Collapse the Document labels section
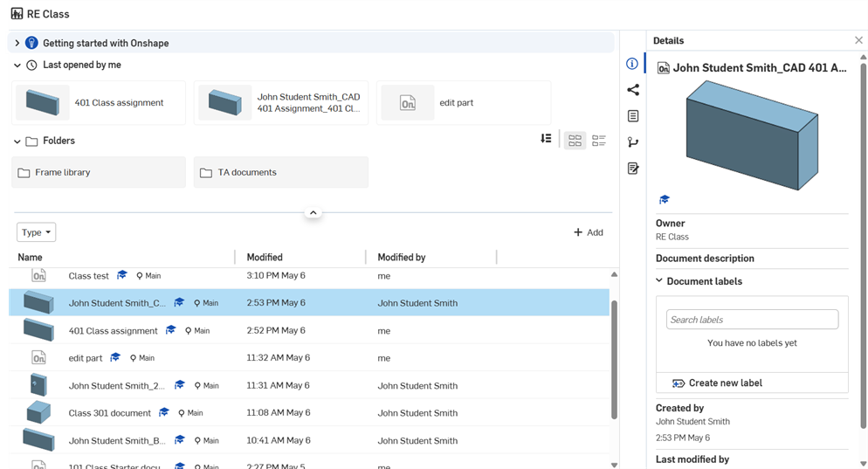This screenshot has height=469, width=868. 659,280
